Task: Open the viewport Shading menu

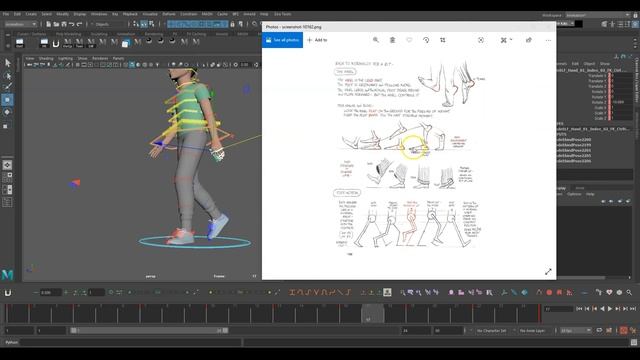Action: pyautogui.click(x=46, y=58)
